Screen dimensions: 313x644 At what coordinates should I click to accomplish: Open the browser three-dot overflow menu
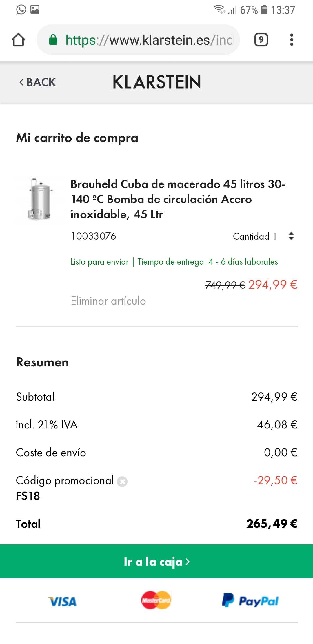click(292, 40)
